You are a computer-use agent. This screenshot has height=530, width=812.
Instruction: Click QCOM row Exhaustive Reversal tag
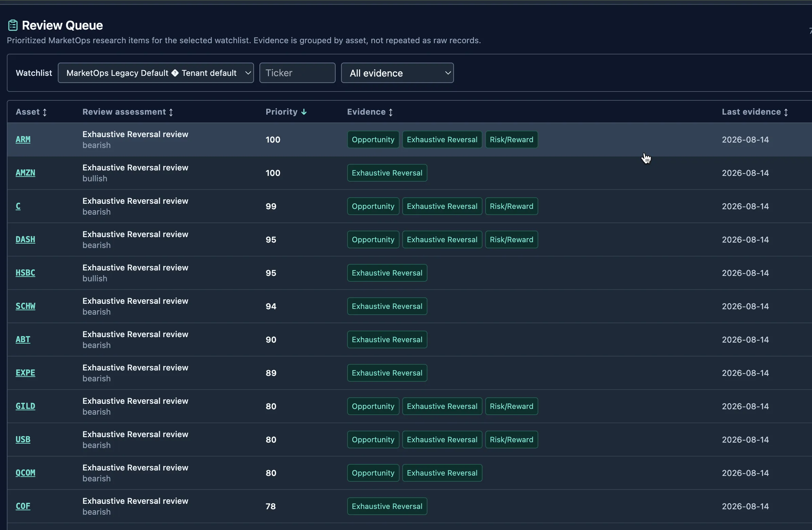pos(442,473)
